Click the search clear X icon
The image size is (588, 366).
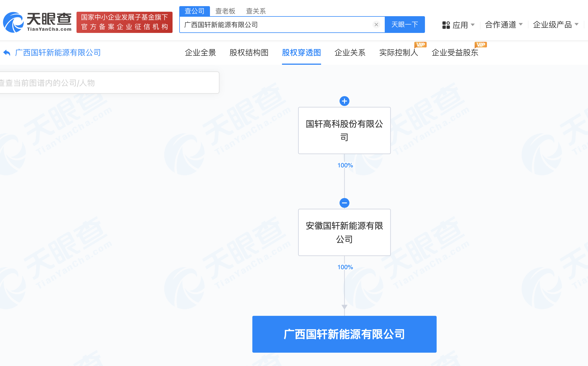[x=376, y=24]
